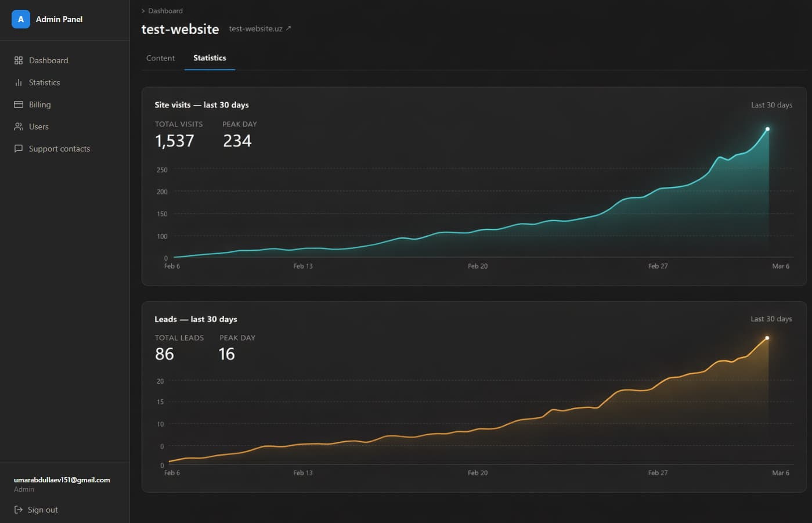Click the Users people icon
812x523 pixels.
[x=19, y=127]
